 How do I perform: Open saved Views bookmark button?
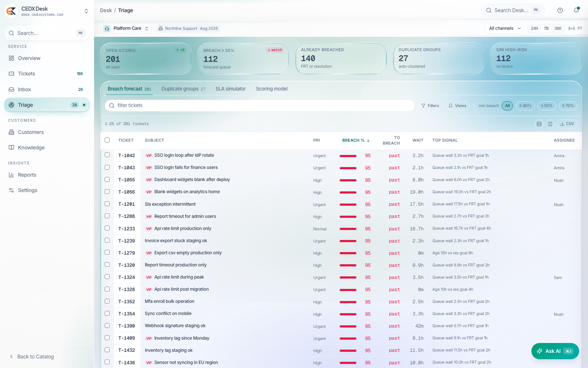tap(458, 106)
